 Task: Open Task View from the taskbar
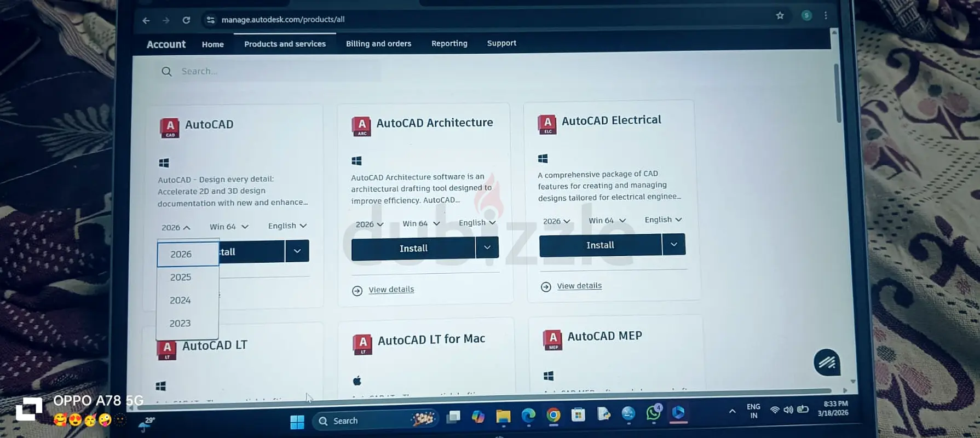[x=453, y=417]
